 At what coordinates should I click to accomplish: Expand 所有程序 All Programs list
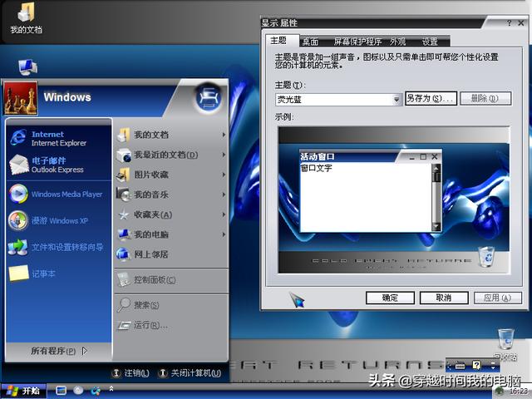point(58,351)
